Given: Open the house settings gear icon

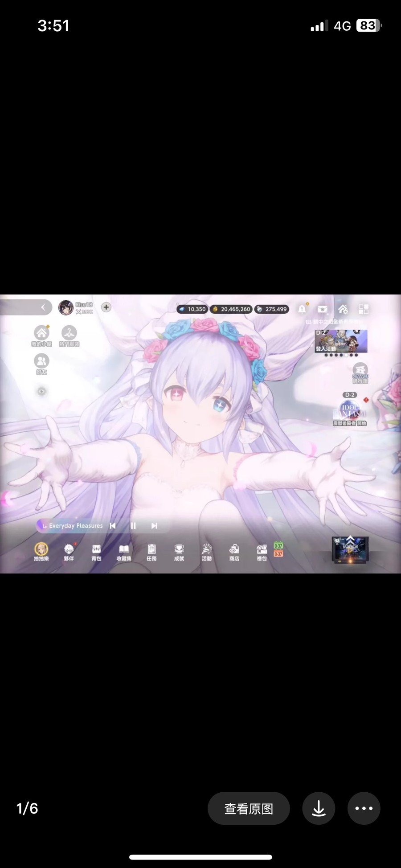Looking at the screenshot, I should (343, 309).
